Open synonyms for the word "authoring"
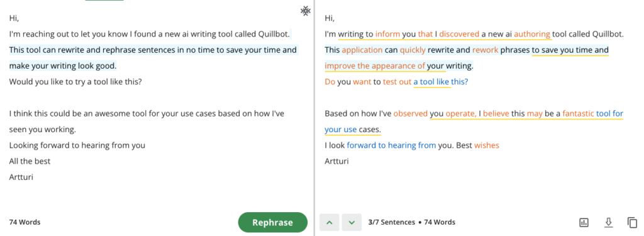Image resolution: width=644 pixels, height=236 pixels. click(532, 34)
